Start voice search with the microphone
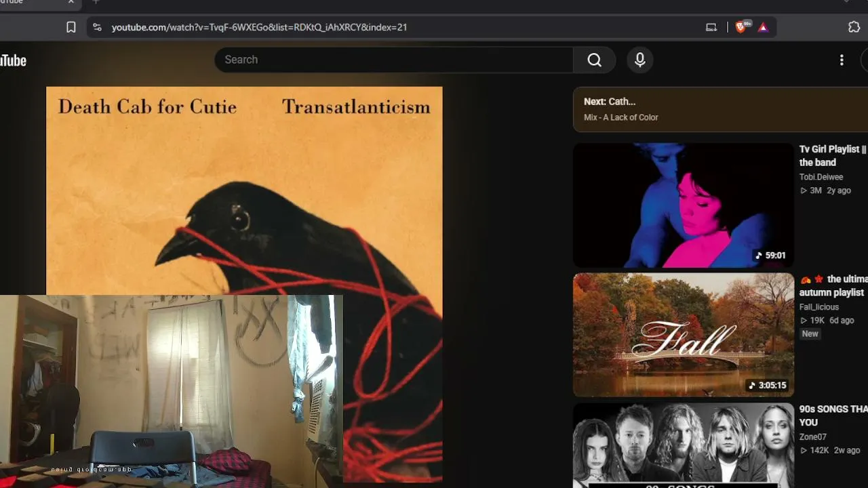868x488 pixels. pyautogui.click(x=639, y=60)
